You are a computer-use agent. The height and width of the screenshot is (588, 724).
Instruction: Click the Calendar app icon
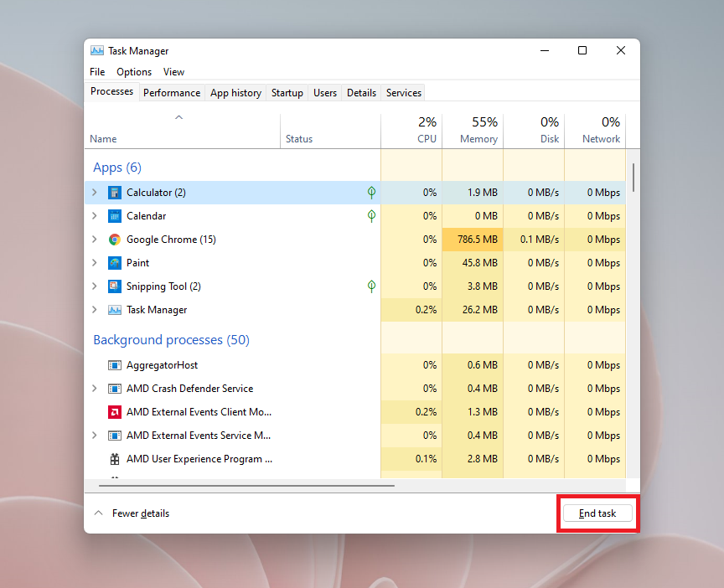coord(115,216)
